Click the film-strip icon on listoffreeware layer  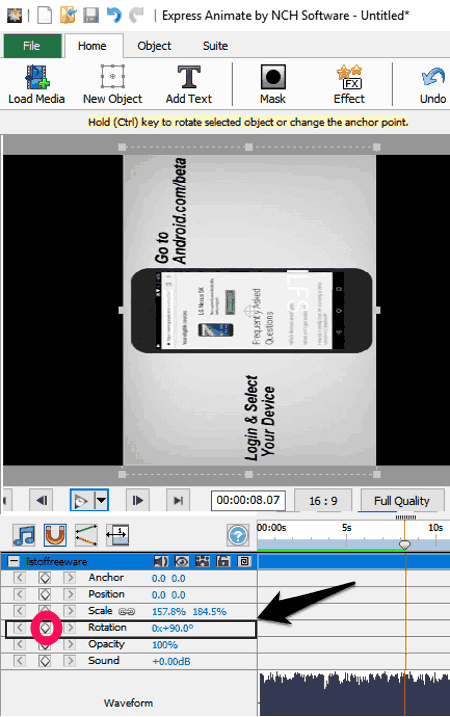pos(202,561)
